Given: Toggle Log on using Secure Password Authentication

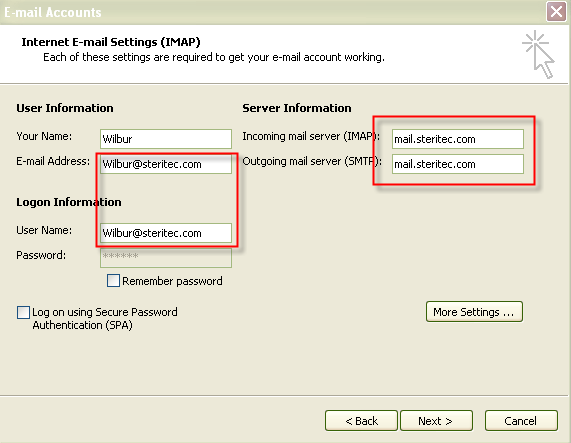Looking at the screenshot, I should (x=23, y=312).
